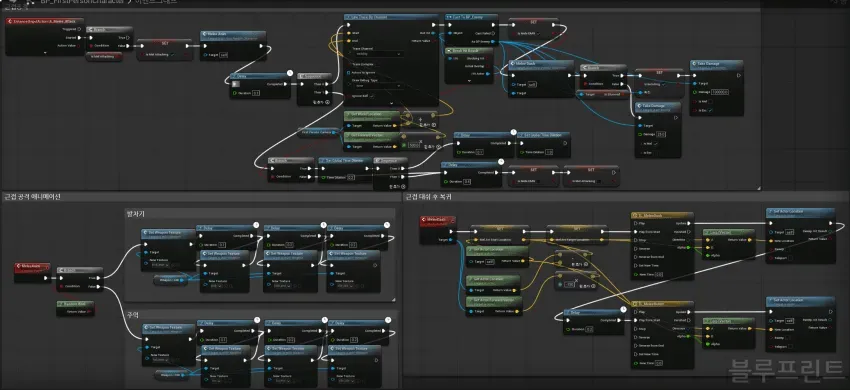850x390 pixels.
Task: Click the Reverse from End pin on upper timeline
Action: pyautogui.click(x=635, y=257)
